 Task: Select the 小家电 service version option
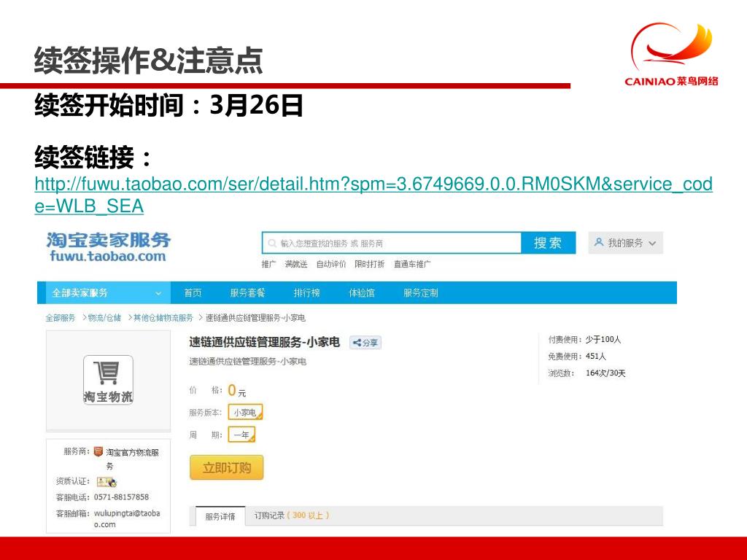[x=245, y=413]
